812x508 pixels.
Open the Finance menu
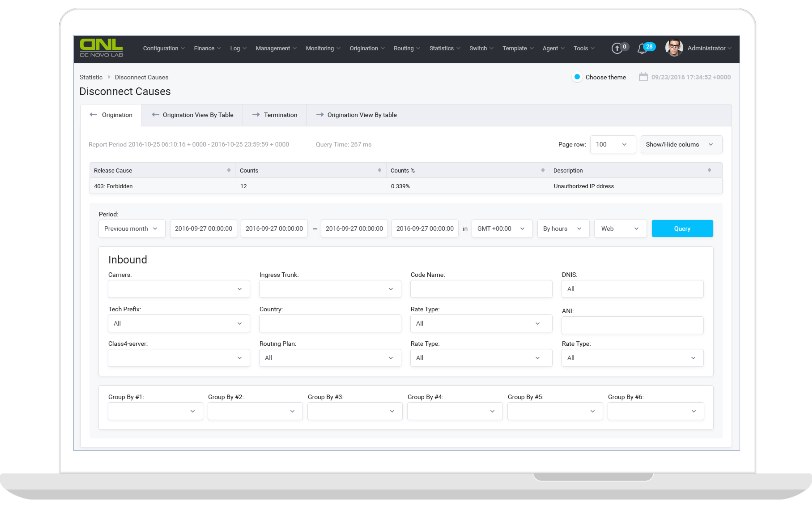pos(207,48)
